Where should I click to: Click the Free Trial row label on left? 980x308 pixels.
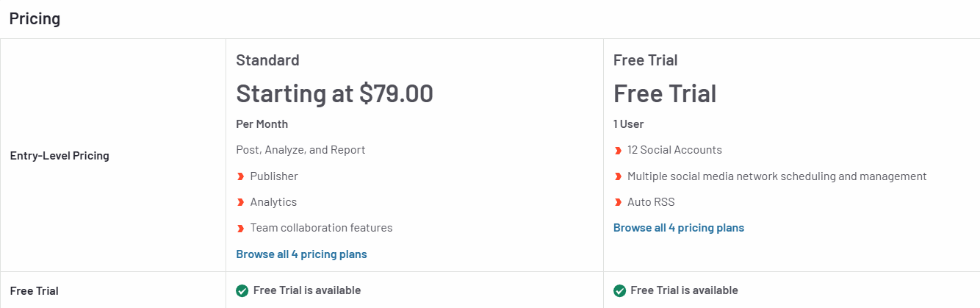point(35,291)
